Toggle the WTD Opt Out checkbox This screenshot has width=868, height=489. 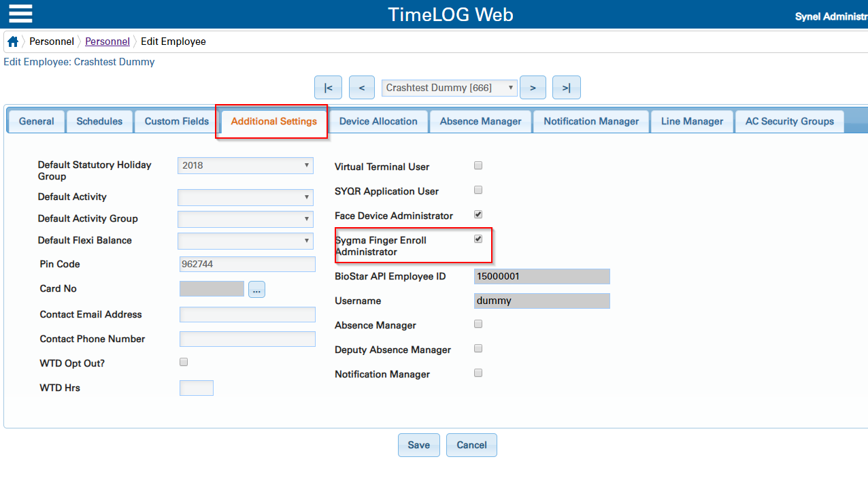pyautogui.click(x=184, y=362)
